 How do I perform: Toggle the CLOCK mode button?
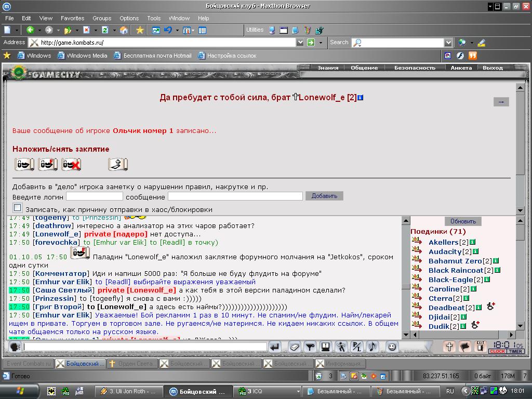[497, 351]
